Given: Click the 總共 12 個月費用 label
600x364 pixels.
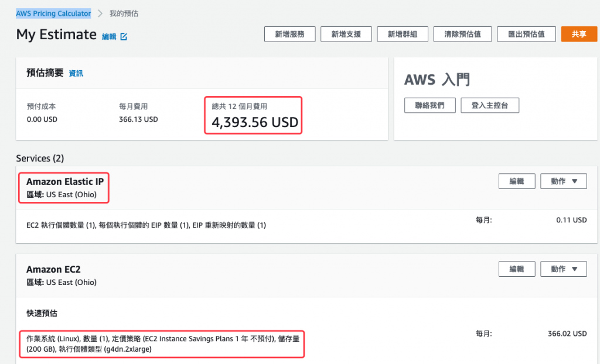Looking at the screenshot, I should [239, 107].
